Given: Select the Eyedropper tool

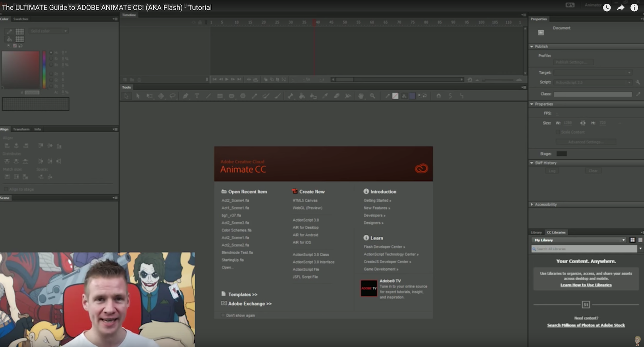Looking at the screenshot, I should pos(325,96).
